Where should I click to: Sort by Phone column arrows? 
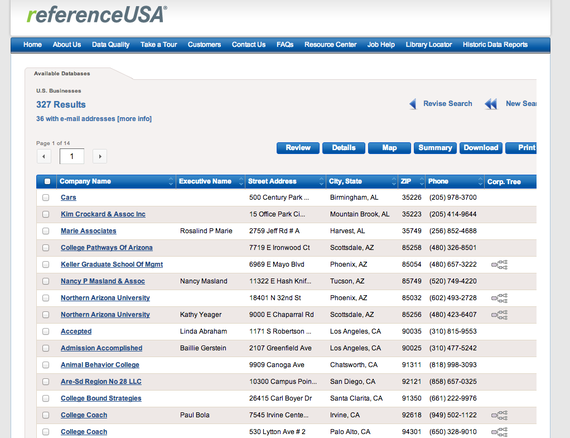[481, 181]
